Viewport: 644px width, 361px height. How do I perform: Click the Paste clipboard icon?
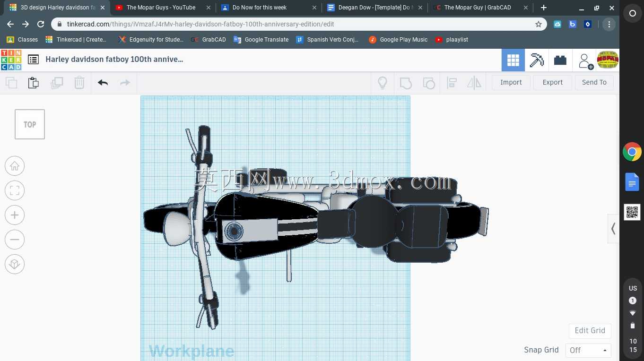pos(33,83)
